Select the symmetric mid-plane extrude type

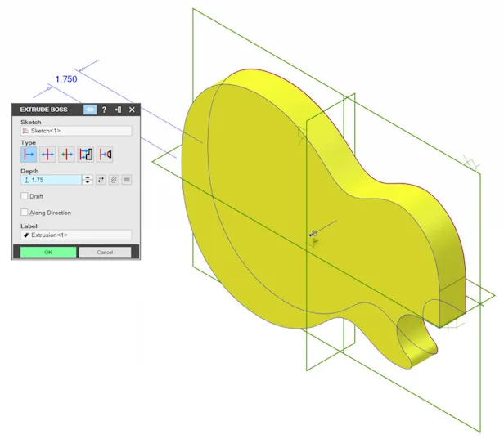47,155
